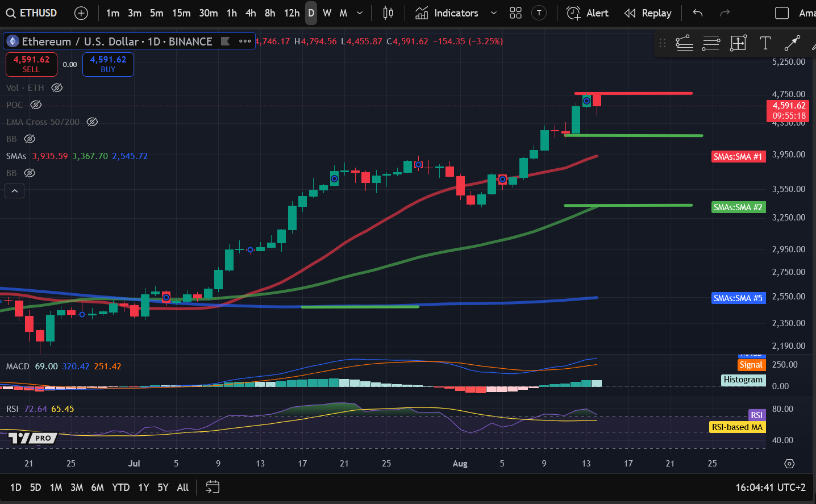This screenshot has height=504, width=816.
Task: Expand indicators favorites dropdown arrow
Action: [x=493, y=13]
